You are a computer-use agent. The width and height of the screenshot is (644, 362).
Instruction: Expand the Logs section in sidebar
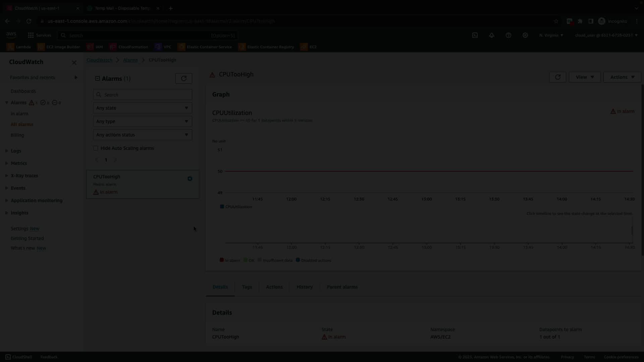pyautogui.click(x=7, y=151)
